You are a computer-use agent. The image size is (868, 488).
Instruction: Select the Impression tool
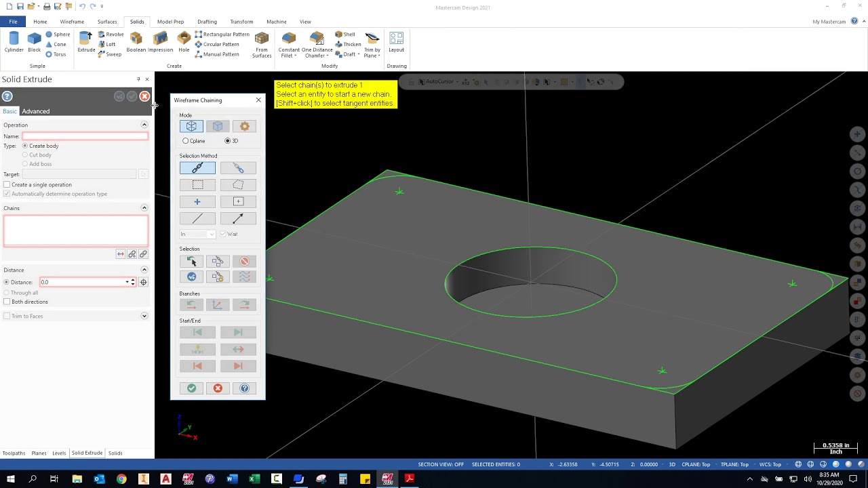pos(161,43)
